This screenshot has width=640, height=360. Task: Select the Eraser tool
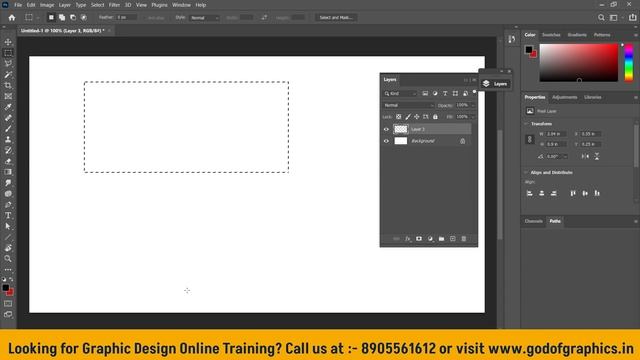tap(8, 161)
